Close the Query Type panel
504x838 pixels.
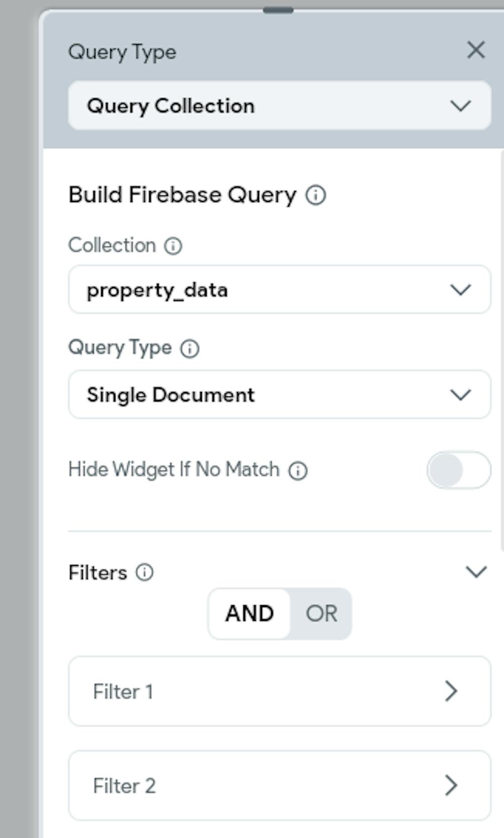point(476,50)
